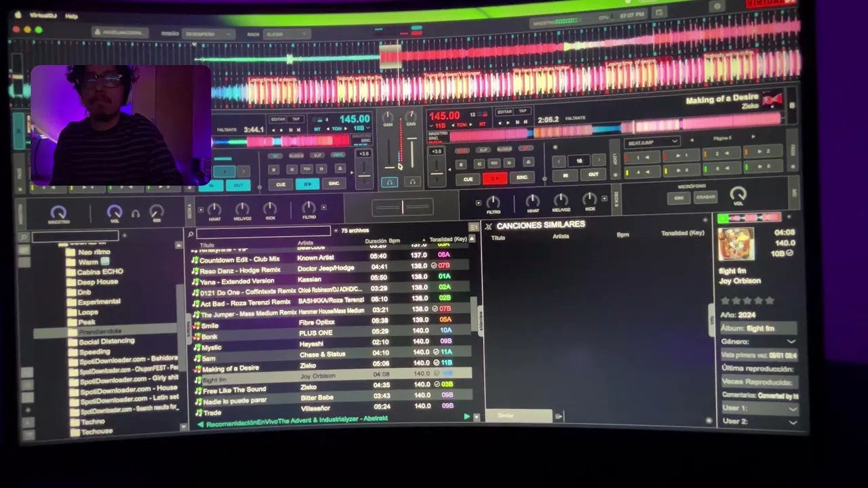This screenshot has height=488, width=868.
Task: Expand the User 1 field dropdown
Action: pyautogui.click(x=792, y=409)
